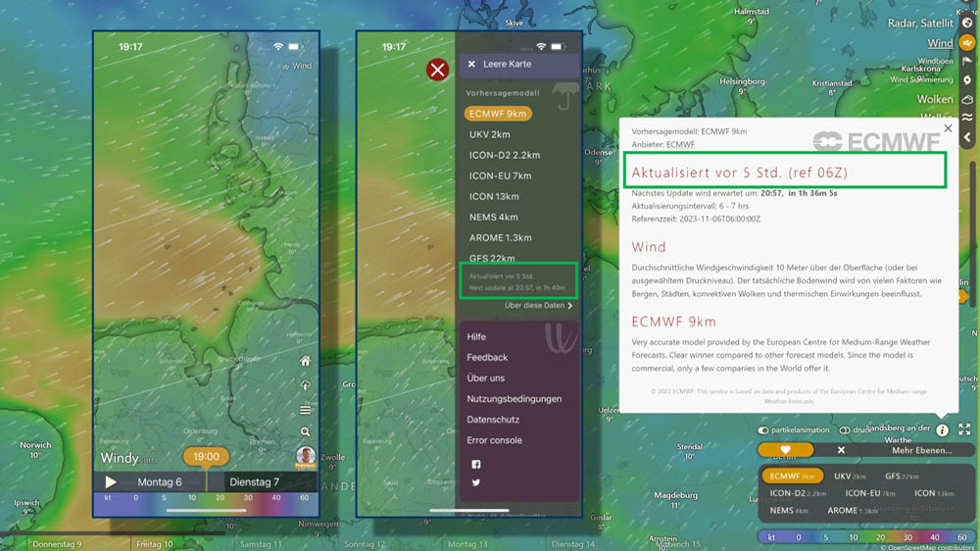Tap the hamburger menu icon on the phone map
Screen dimensions: 980x551
(306, 409)
